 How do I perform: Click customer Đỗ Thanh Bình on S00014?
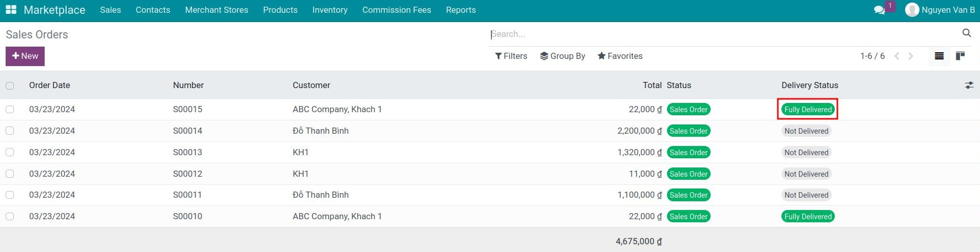(321, 131)
